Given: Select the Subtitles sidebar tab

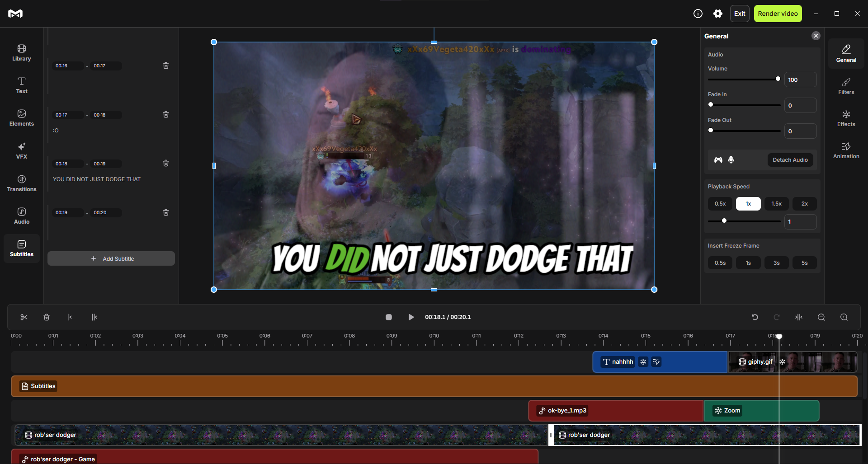Looking at the screenshot, I should (x=21, y=248).
